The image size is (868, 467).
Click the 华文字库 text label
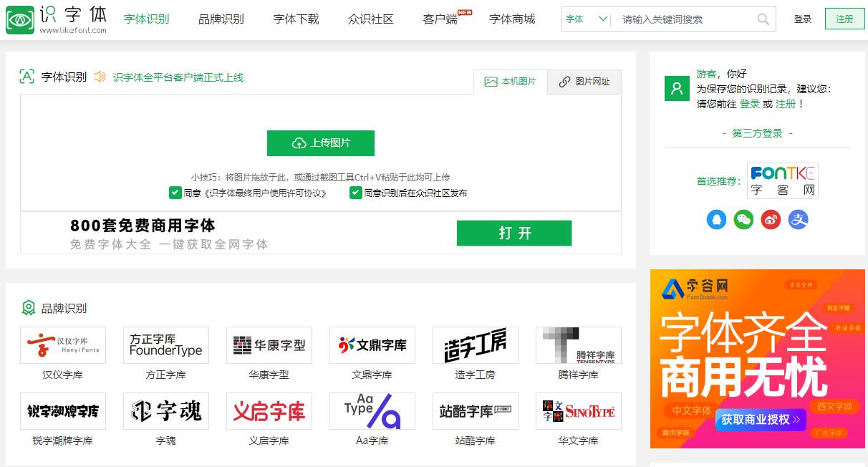pos(579,440)
